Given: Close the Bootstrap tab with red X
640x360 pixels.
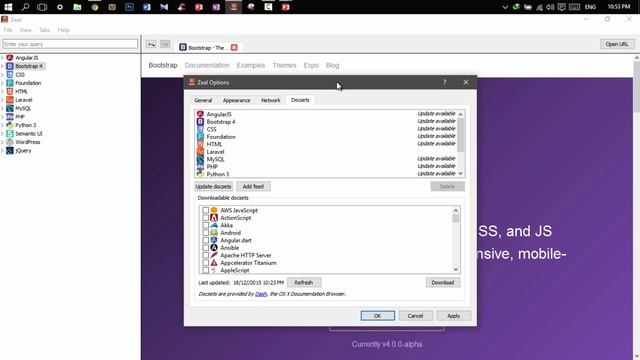Looking at the screenshot, I should pos(234,48).
